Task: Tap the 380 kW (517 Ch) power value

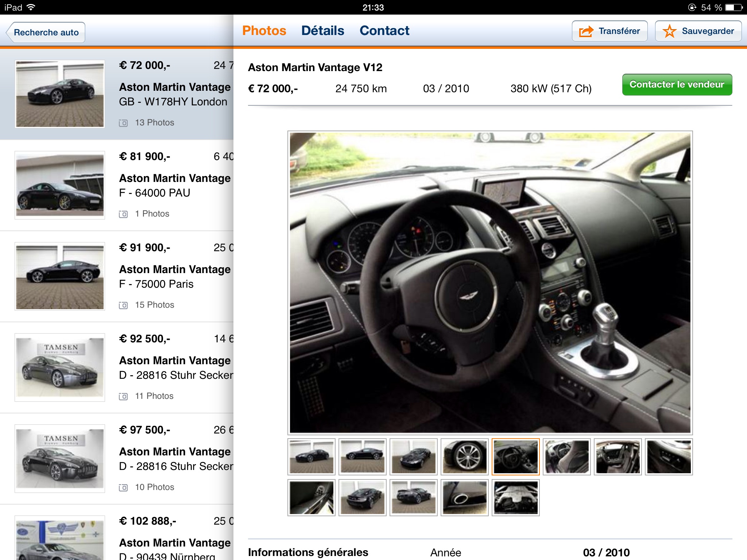Action: click(551, 89)
